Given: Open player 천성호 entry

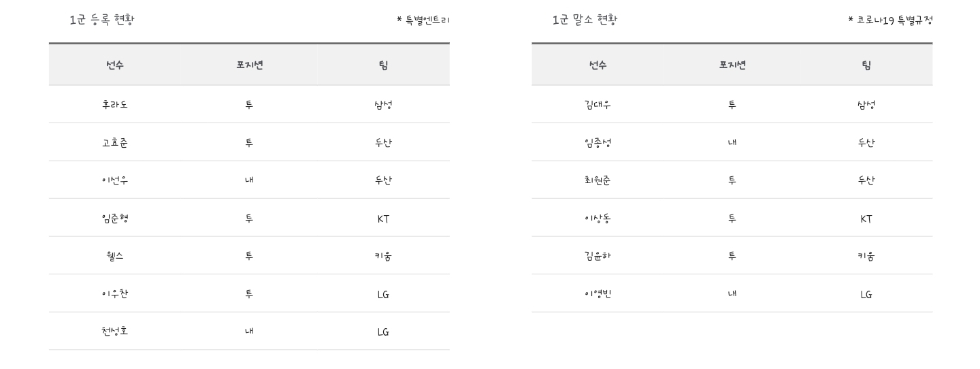Looking at the screenshot, I should (x=115, y=332).
